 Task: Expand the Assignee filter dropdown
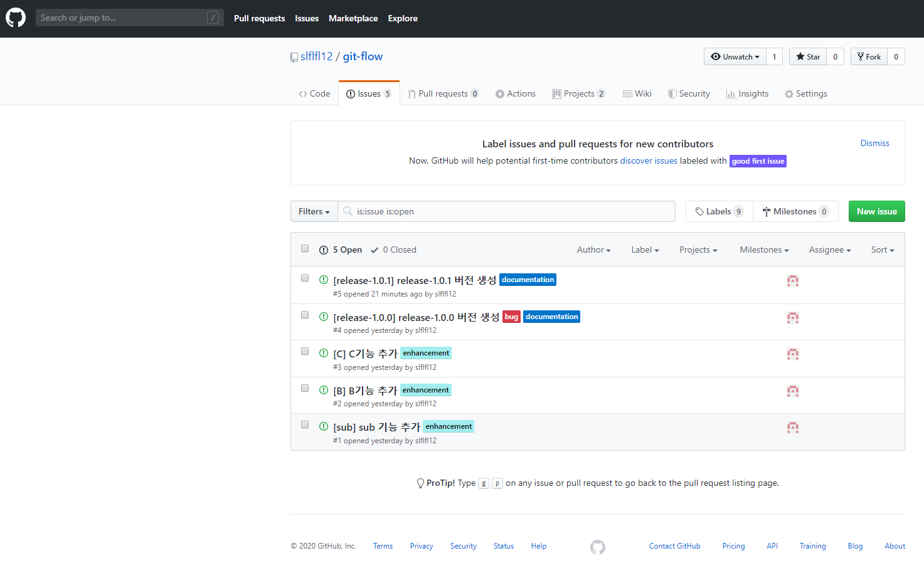pyautogui.click(x=829, y=250)
